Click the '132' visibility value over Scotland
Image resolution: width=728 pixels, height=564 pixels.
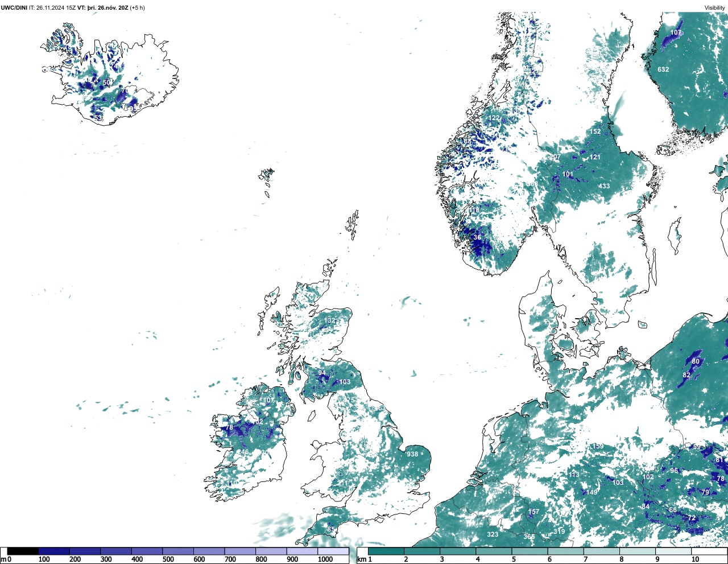tap(330, 320)
